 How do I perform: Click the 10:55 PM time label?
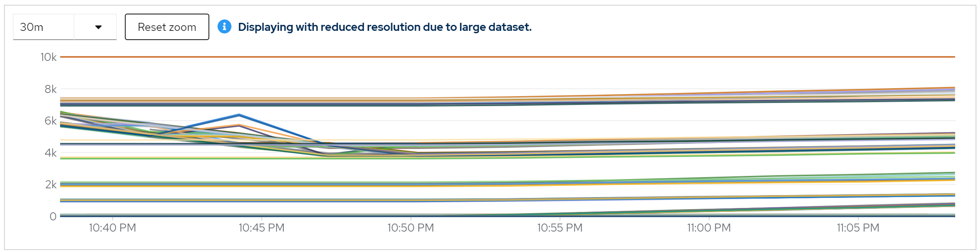pyautogui.click(x=559, y=228)
